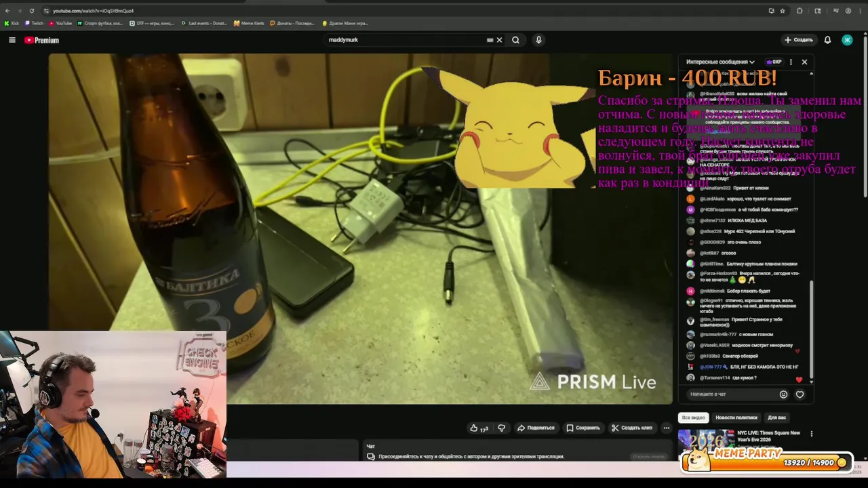Click @ohme7132 ИЛЮХА МЕД БАЗА message
Screen dimensions: 868x488
pyautogui.click(x=728, y=220)
